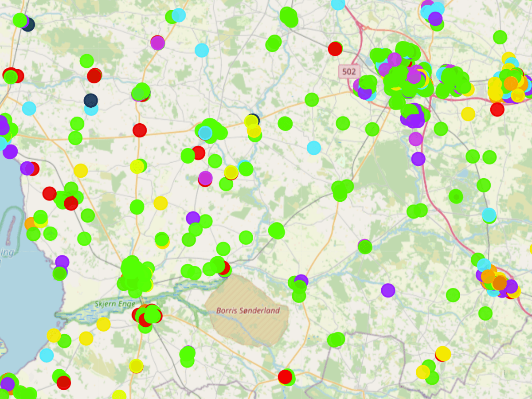Select the red marker nearest the 502 shield
Viewport: 532px width, 399px height.
(335, 49)
